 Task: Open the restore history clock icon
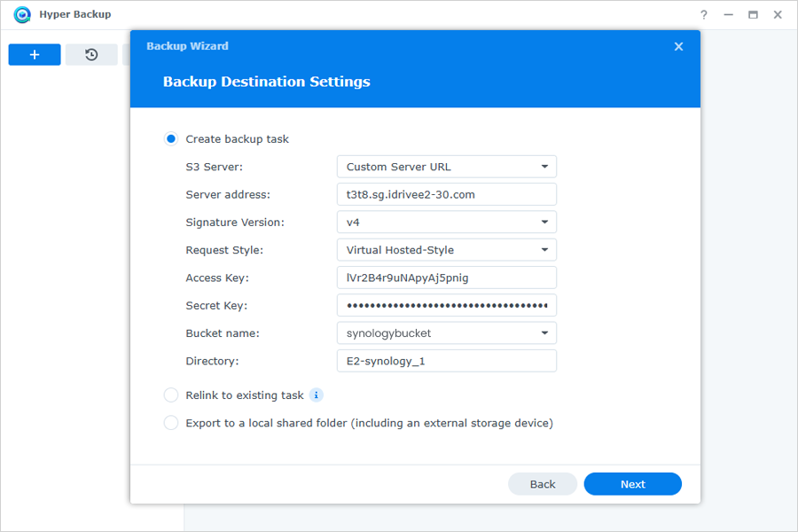[x=91, y=54]
